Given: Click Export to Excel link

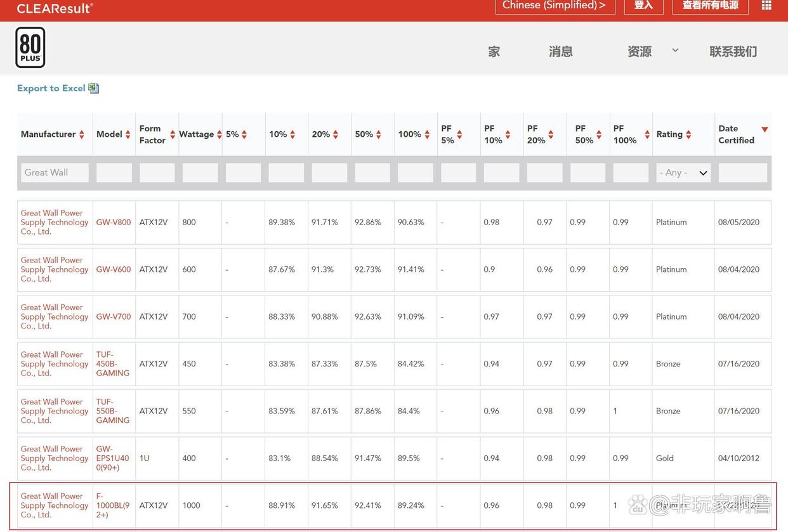Looking at the screenshot, I should click(x=51, y=88).
